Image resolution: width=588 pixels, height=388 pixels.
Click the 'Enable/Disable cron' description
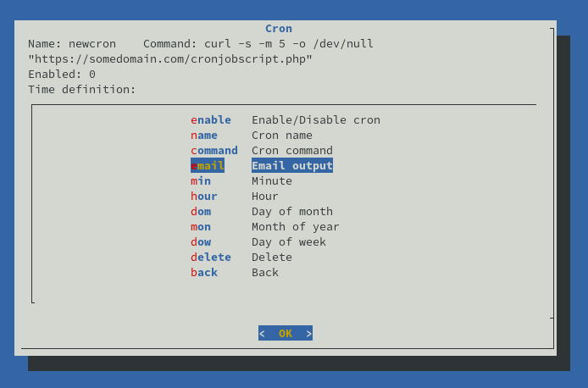tap(316, 120)
